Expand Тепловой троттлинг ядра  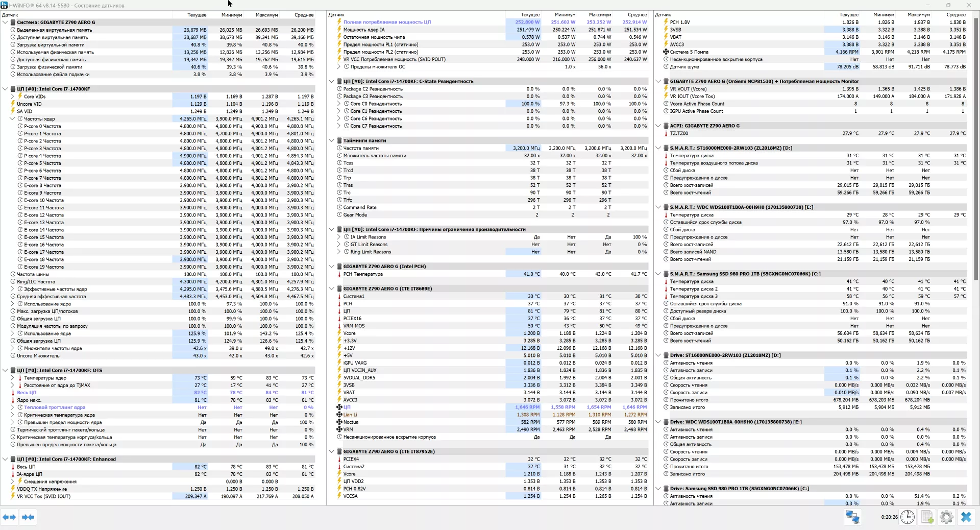tap(13, 407)
